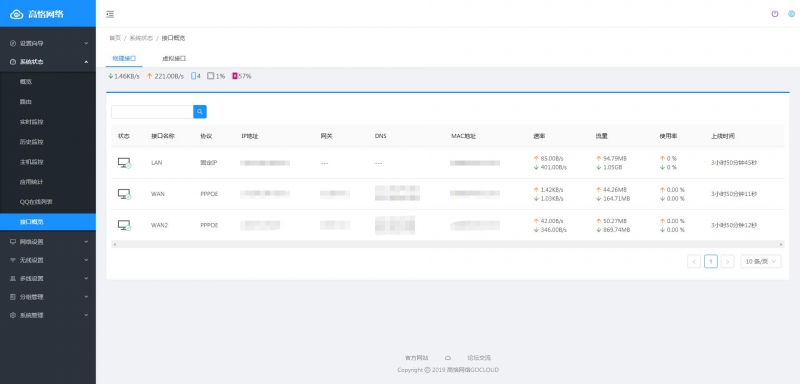Click the LAN row status monitor icon
The height and width of the screenshot is (384, 800).
pos(124,163)
